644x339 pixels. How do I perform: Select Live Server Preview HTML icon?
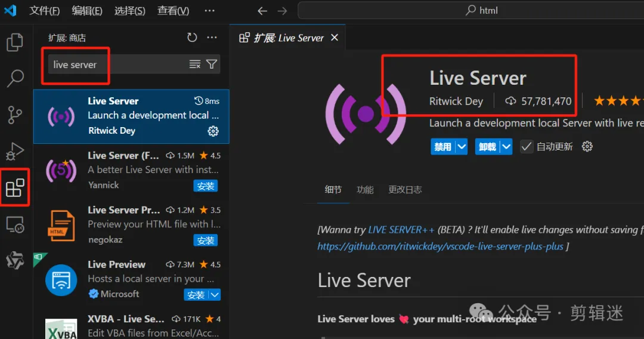61,225
